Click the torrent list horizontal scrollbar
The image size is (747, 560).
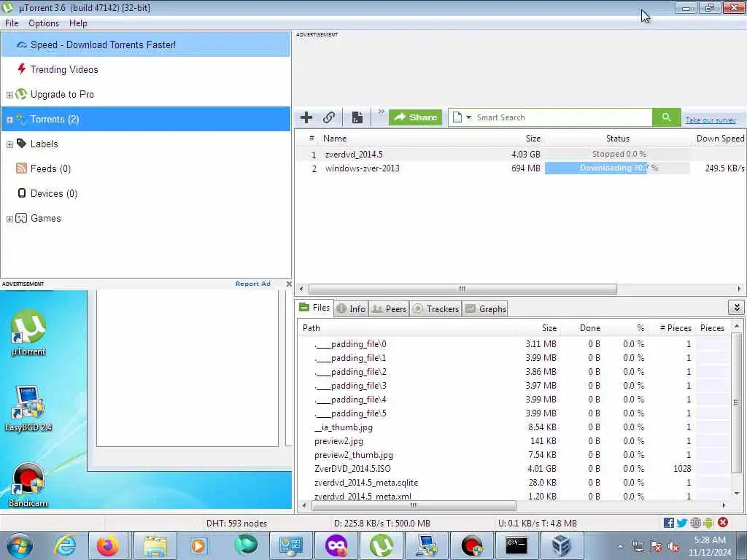(462, 289)
